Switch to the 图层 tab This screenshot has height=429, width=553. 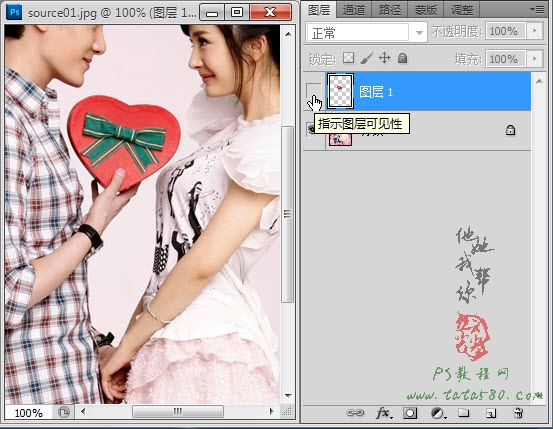click(x=319, y=10)
